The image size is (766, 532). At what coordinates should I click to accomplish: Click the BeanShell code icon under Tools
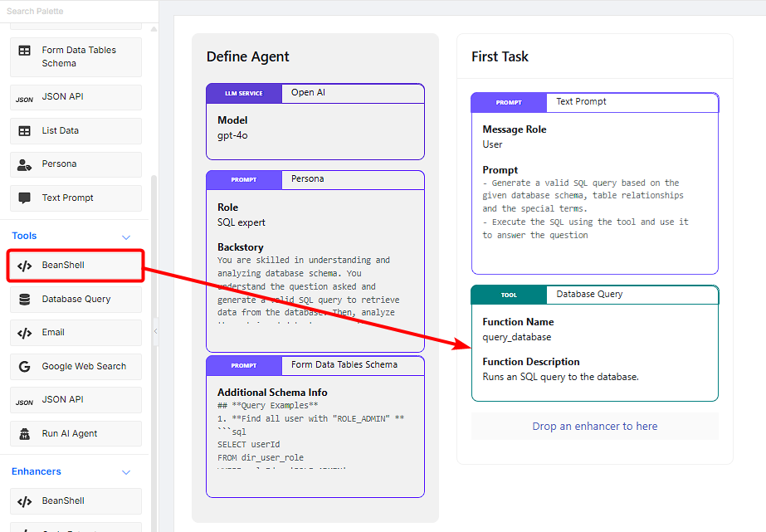pyautogui.click(x=24, y=266)
